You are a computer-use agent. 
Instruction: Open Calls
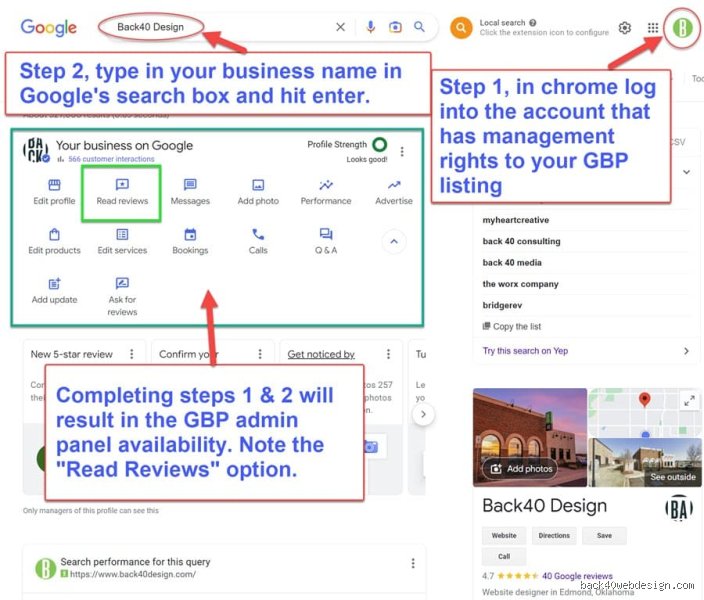click(x=258, y=242)
